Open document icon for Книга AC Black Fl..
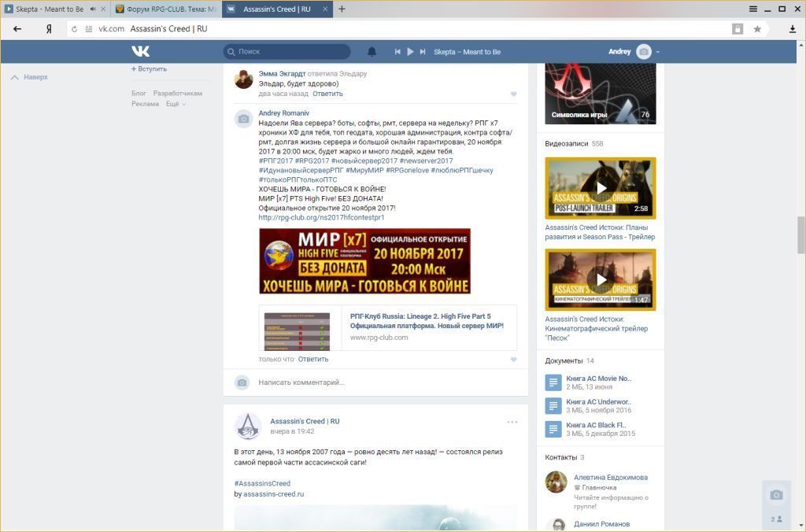Screen dimensions: 806x532 (x=553, y=429)
